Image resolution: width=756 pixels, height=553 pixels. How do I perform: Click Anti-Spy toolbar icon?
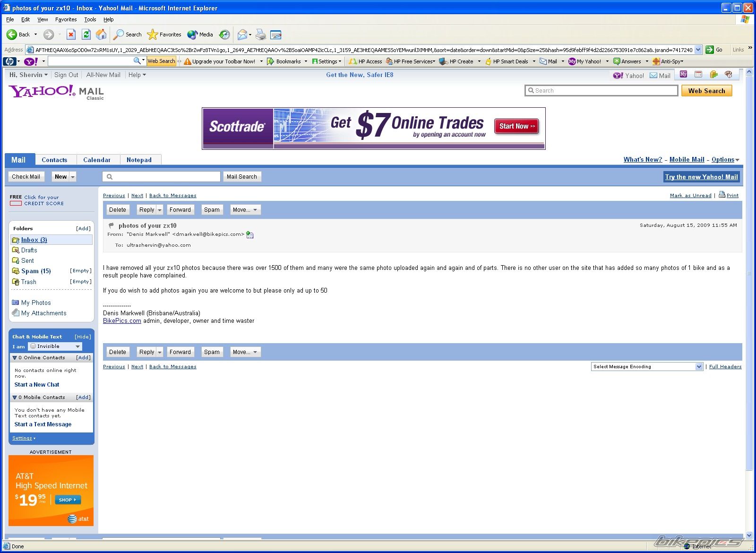pyautogui.click(x=656, y=61)
